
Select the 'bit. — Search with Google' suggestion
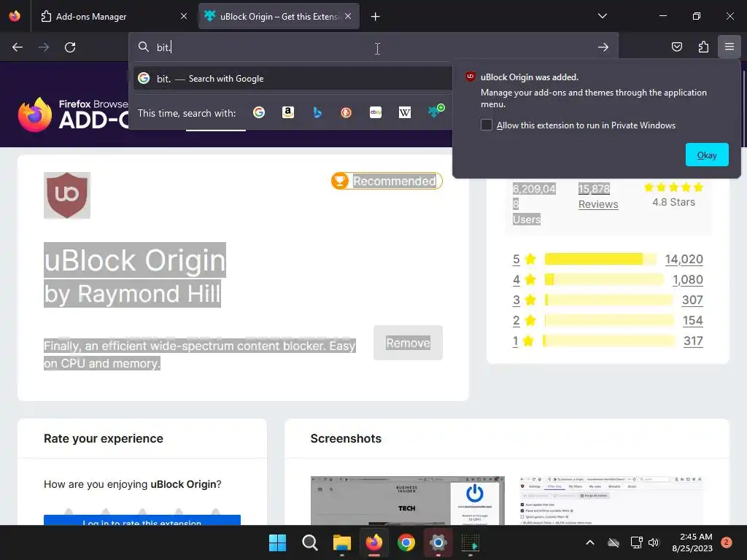(x=293, y=79)
